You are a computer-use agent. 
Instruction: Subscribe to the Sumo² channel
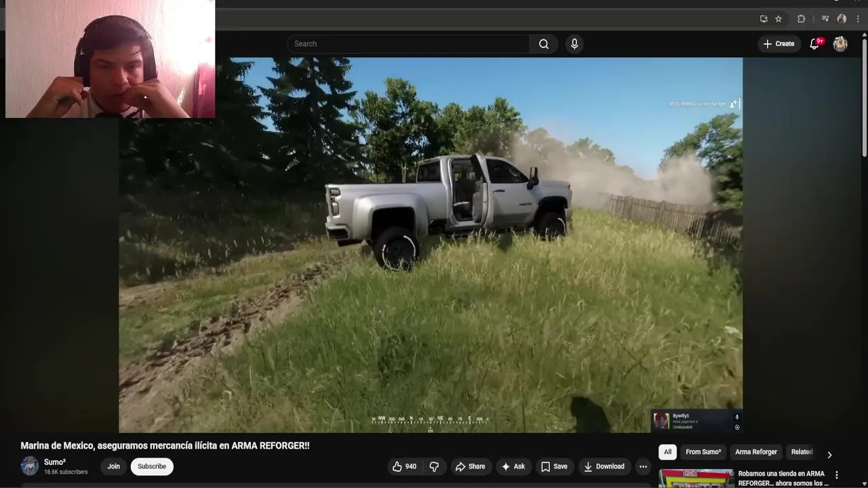coord(152,466)
